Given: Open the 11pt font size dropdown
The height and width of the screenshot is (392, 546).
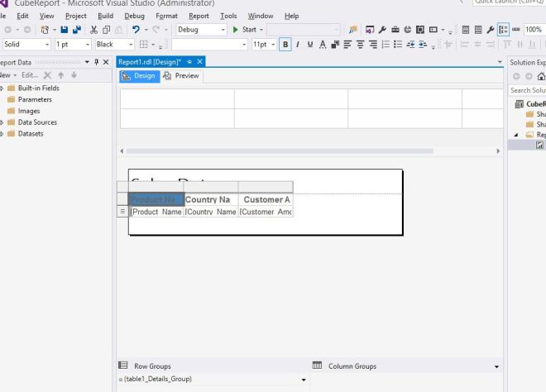Looking at the screenshot, I should tap(271, 45).
